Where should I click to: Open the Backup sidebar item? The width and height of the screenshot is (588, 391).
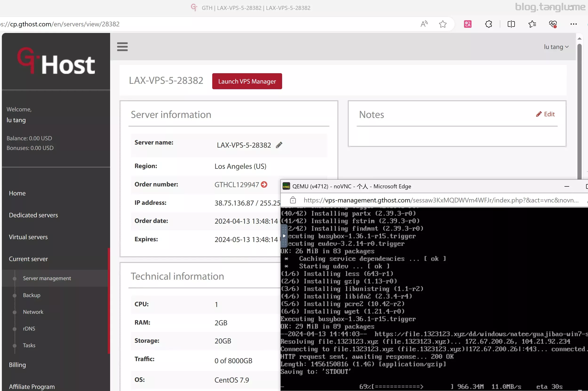tap(32, 295)
